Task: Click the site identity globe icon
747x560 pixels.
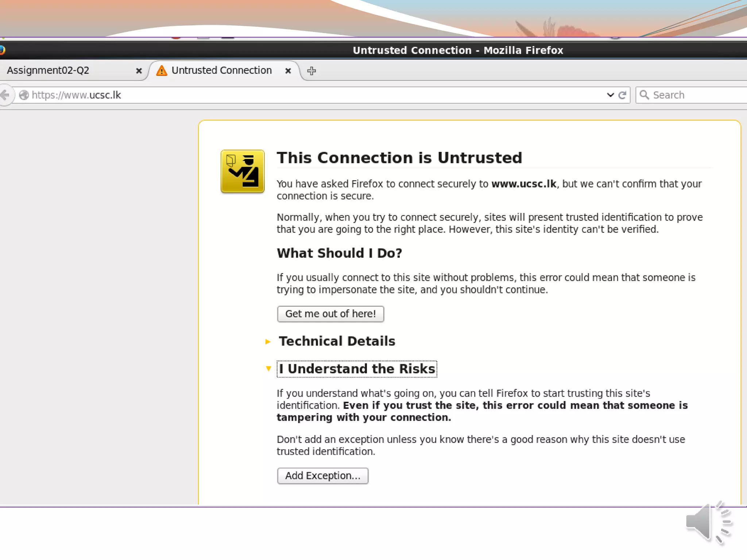Action: click(24, 95)
